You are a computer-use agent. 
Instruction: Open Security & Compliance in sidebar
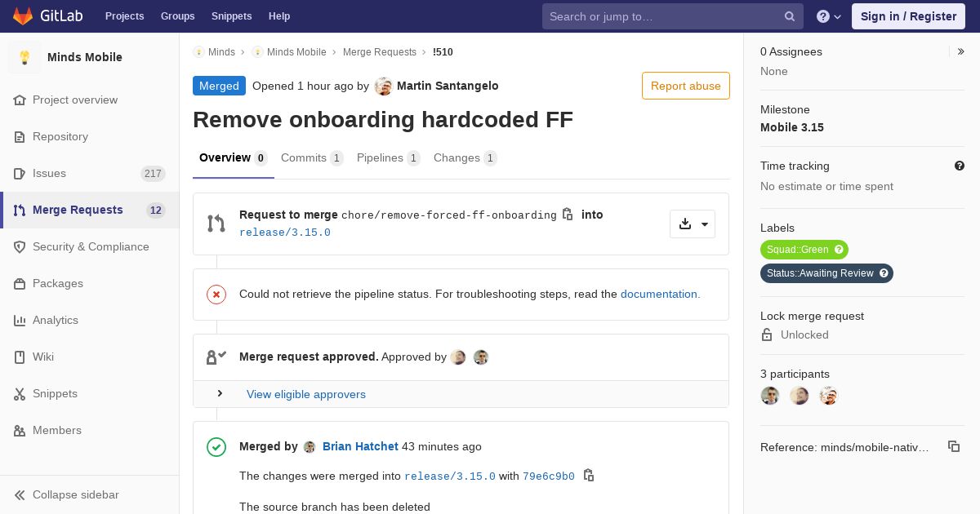(90, 246)
